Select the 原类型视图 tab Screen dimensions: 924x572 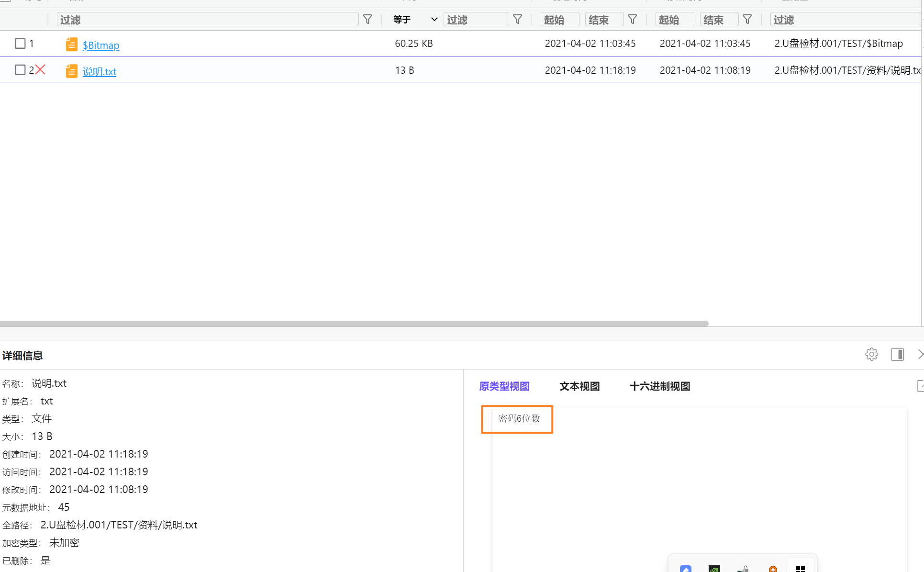point(504,386)
